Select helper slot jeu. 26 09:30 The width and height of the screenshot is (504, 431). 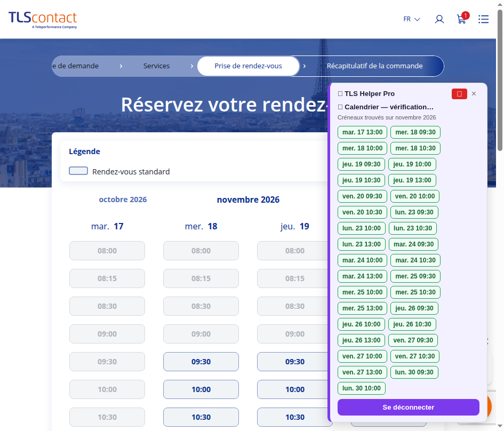pos(414,308)
